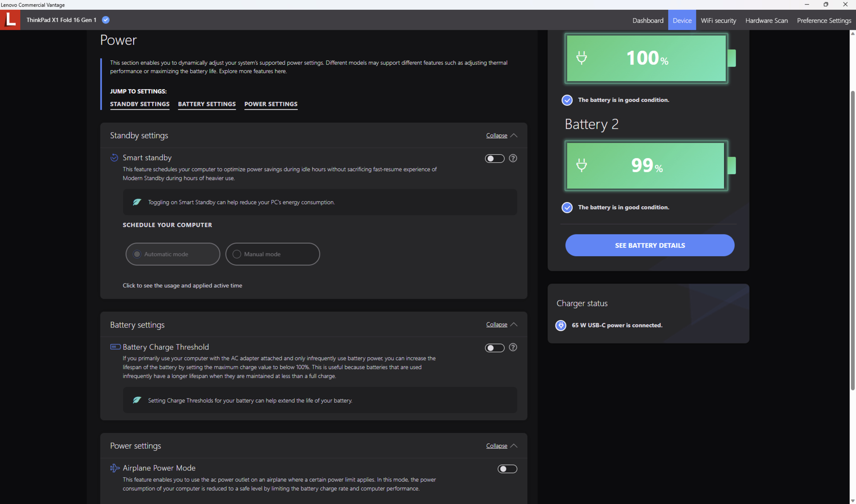Viewport: 856px width, 504px height.
Task: Click Battery 2 good condition check icon
Action: (x=567, y=207)
